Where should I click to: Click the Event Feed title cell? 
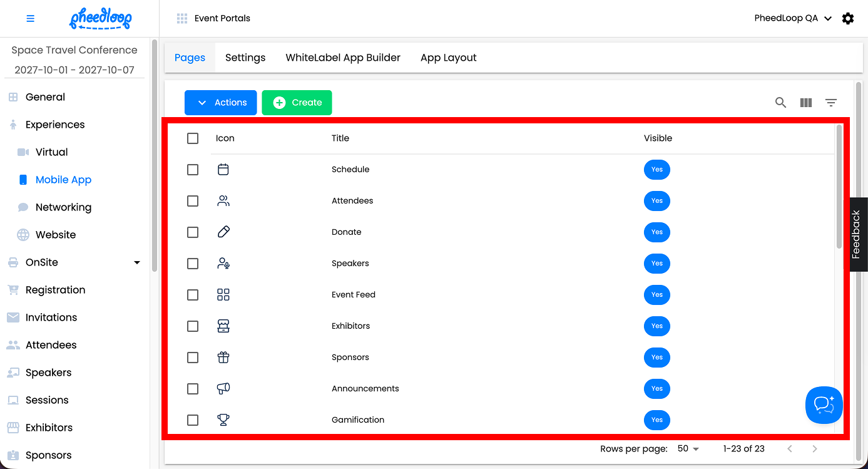[x=354, y=295]
